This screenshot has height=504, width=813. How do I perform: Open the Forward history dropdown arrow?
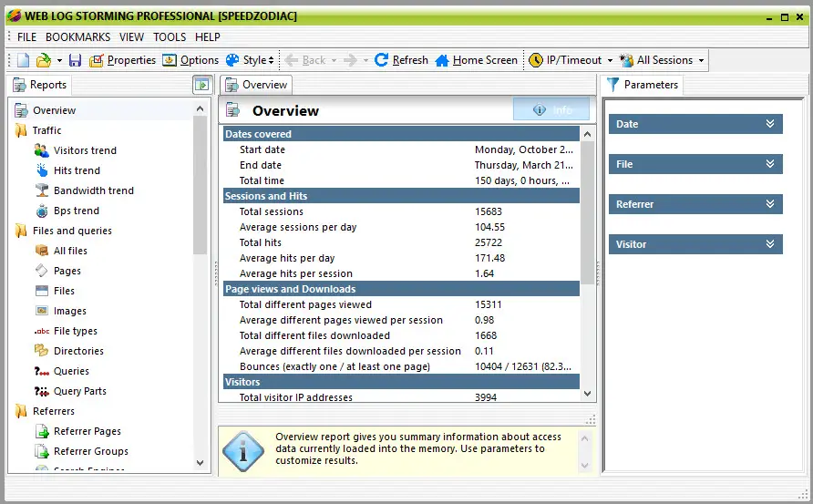coord(365,61)
